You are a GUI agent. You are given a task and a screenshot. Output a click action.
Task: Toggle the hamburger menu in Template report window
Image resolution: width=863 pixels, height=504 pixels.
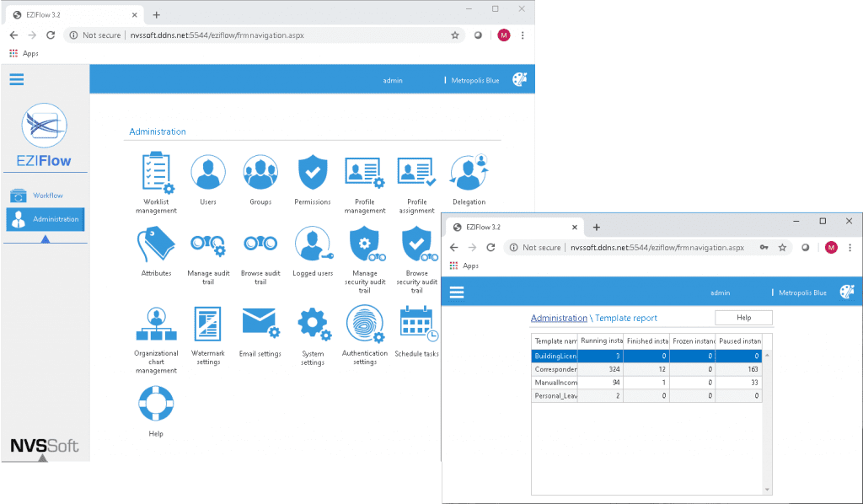click(458, 292)
